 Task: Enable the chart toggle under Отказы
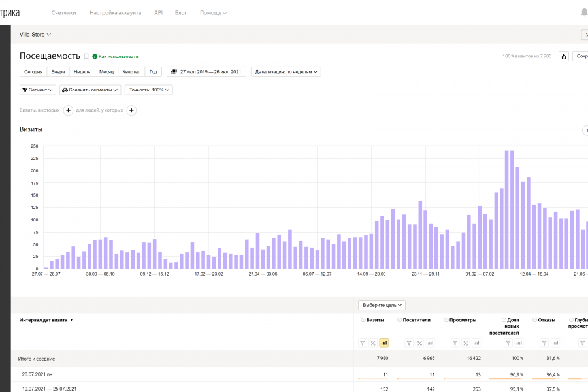(556, 342)
